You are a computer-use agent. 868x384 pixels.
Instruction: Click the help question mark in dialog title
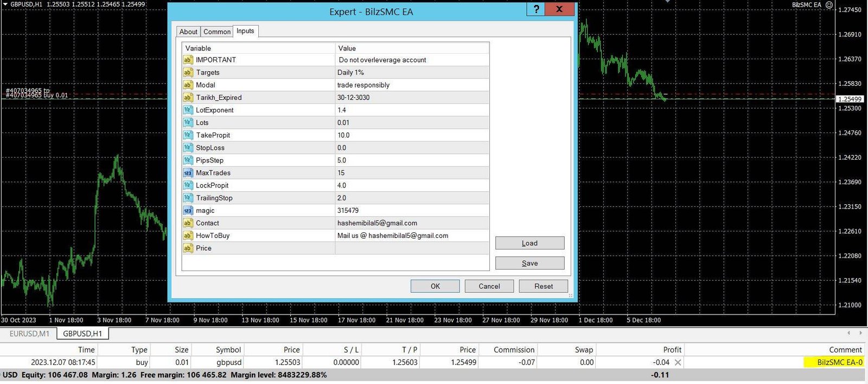point(536,9)
